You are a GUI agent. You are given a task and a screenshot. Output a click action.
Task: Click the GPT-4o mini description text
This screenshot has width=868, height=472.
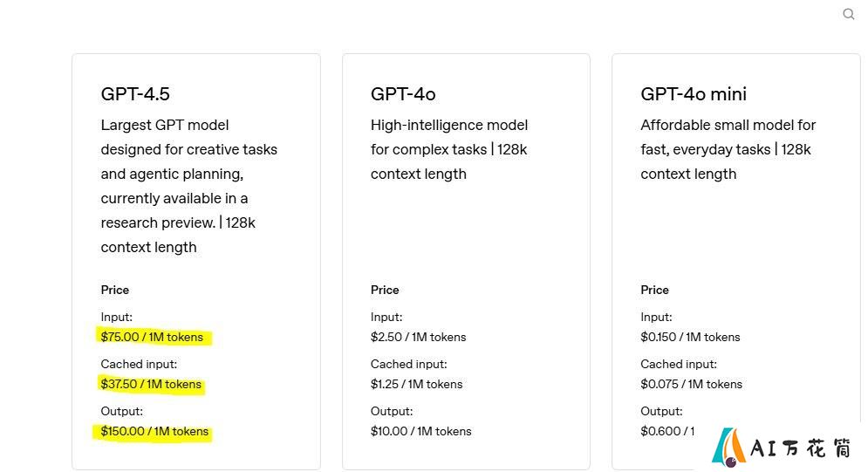728,149
